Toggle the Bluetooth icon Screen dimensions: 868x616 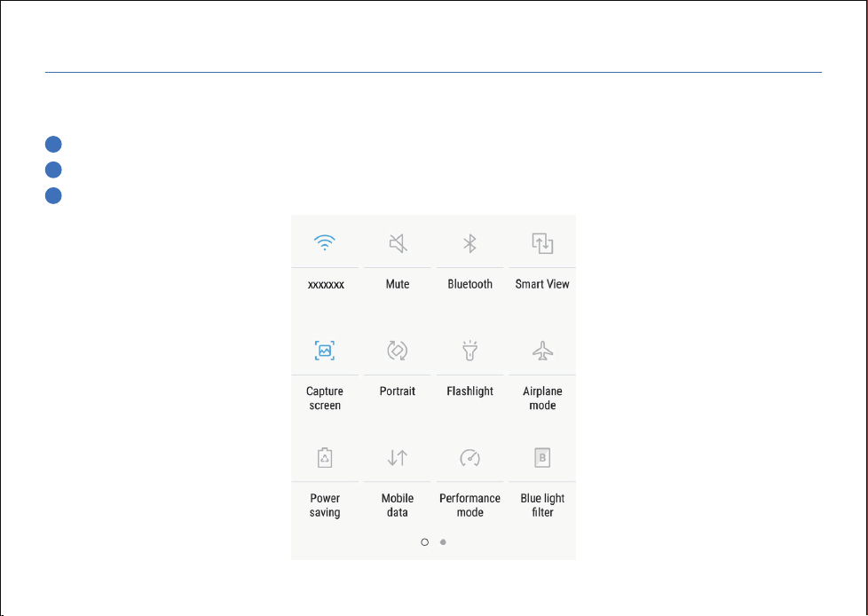click(470, 243)
